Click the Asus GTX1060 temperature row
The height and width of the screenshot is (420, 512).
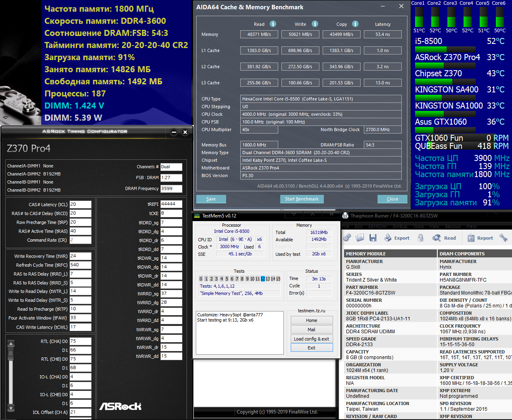[x=460, y=122]
